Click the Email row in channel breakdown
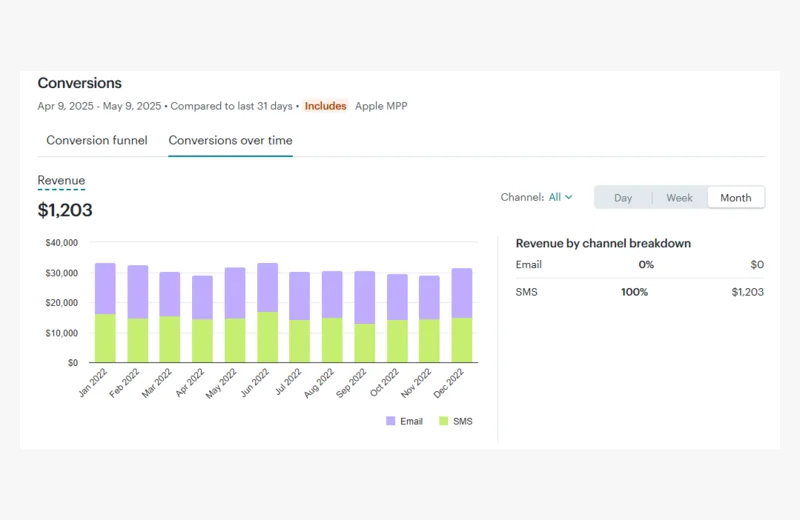Screen dimensions: 800x520 tap(640, 264)
